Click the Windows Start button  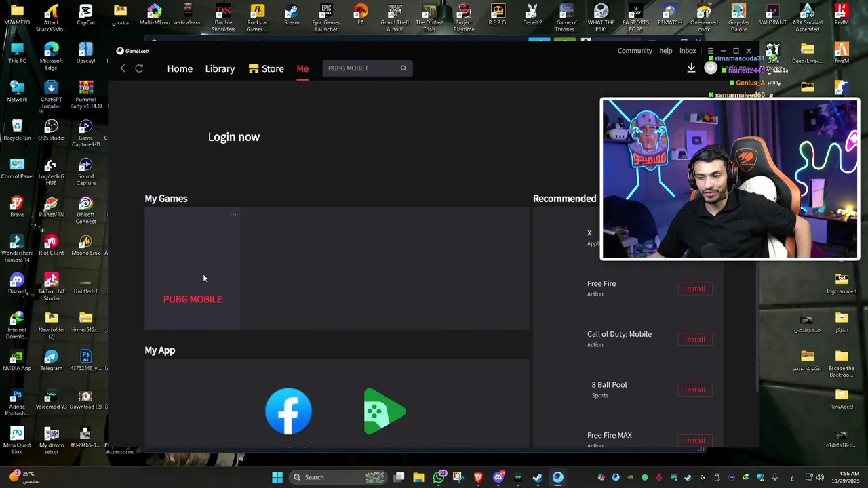coord(277,477)
